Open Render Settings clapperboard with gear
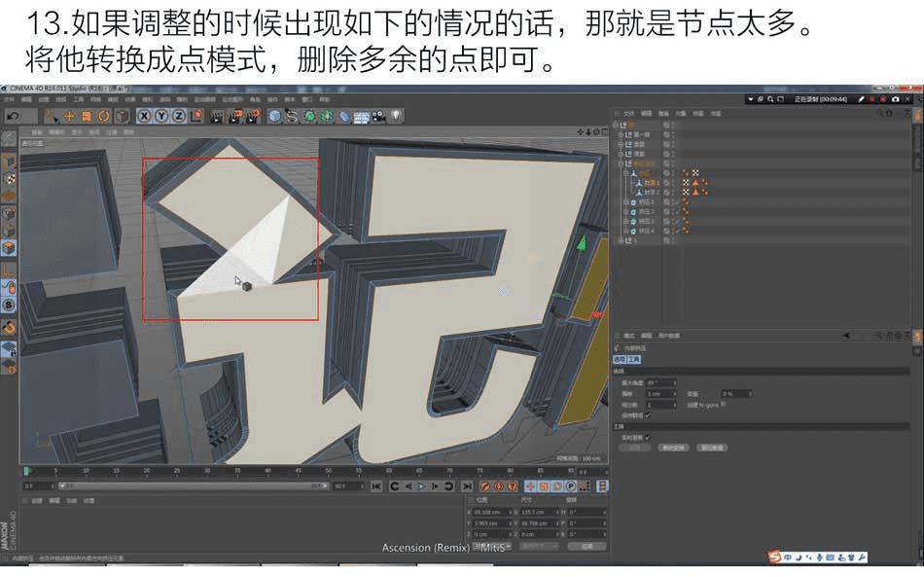The height and width of the screenshot is (577, 924). (x=254, y=116)
